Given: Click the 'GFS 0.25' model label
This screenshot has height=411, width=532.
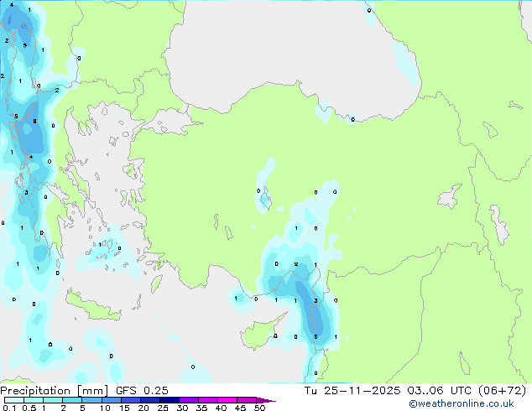Looking at the screenshot, I should [x=142, y=391].
